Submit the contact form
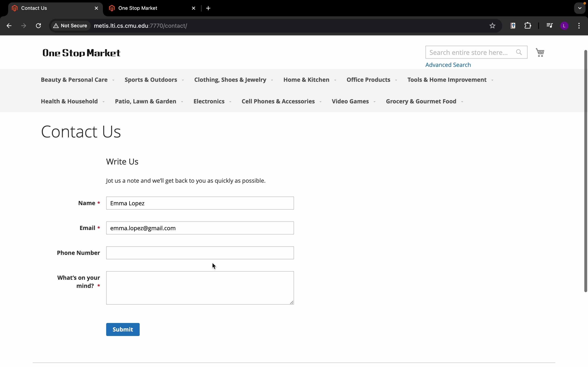 click(x=123, y=329)
